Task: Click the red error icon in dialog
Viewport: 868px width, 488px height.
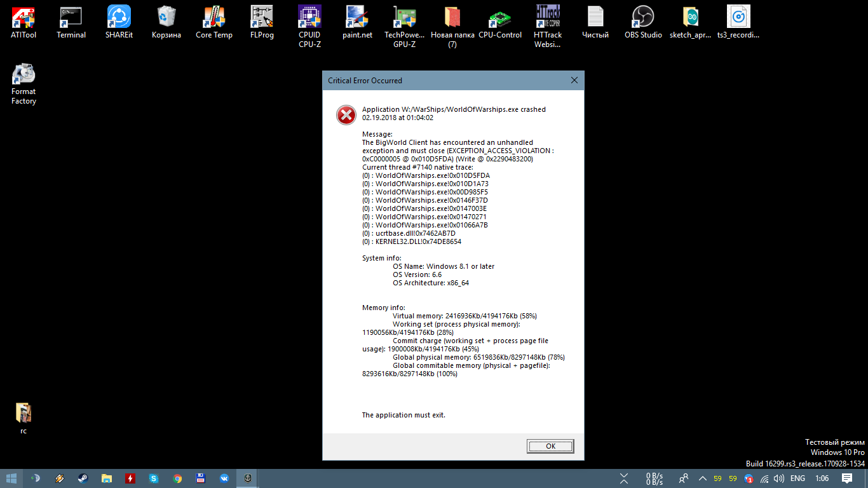Action: (346, 115)
